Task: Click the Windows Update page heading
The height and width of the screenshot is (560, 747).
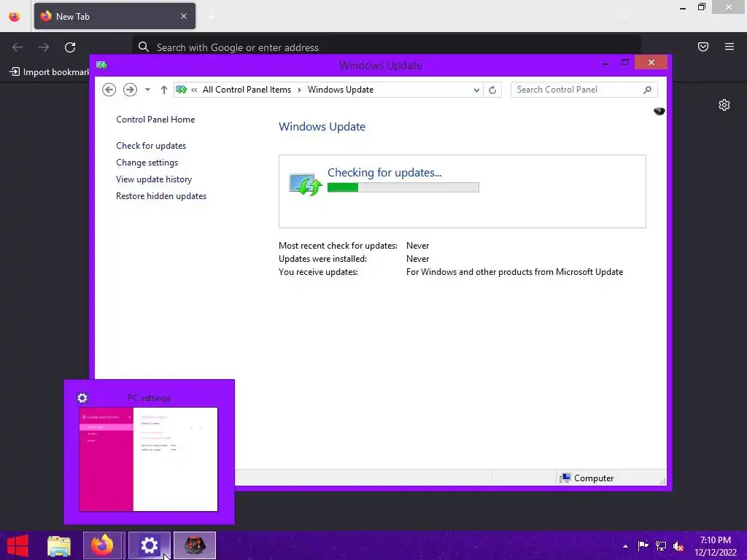Action: coord(322,127)
